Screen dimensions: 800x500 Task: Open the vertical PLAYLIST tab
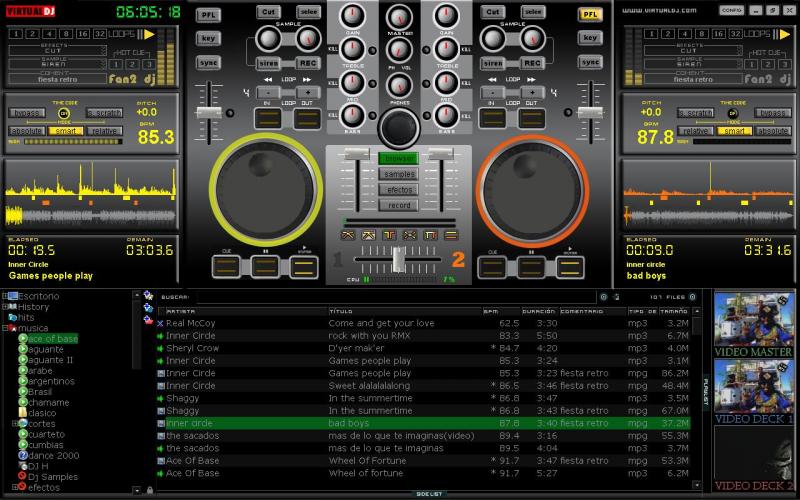(x=706, y=392)
